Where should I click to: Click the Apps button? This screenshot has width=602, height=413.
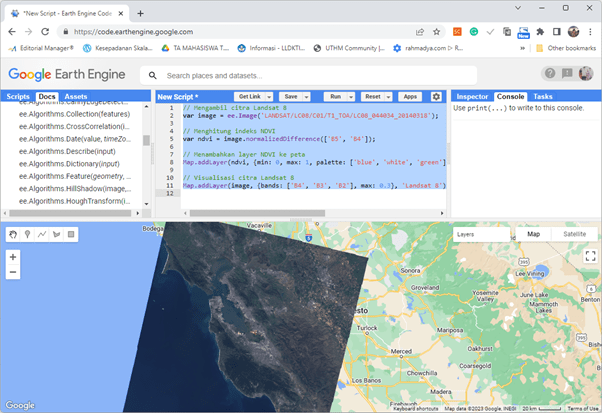pyautogui.click(x=409, y=96)
